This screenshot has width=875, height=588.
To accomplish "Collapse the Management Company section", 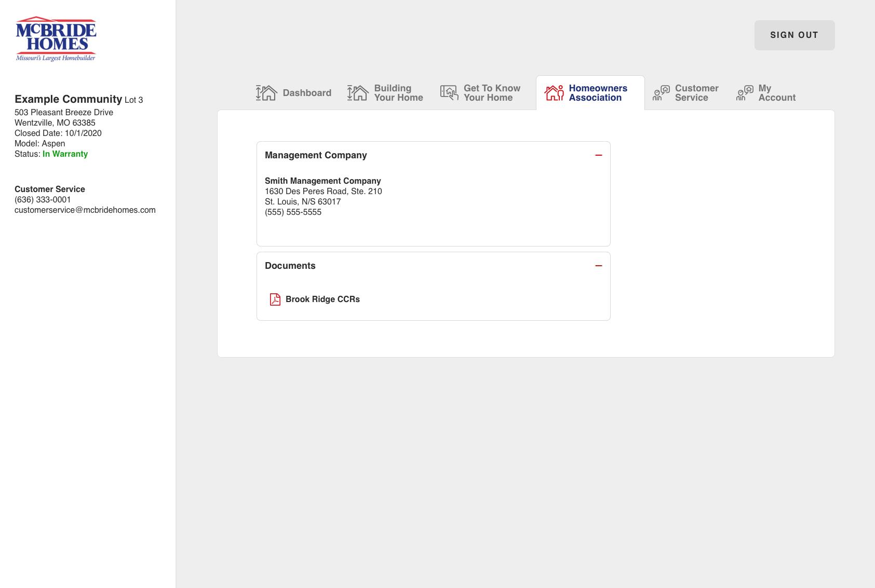I will pos(599,155).
